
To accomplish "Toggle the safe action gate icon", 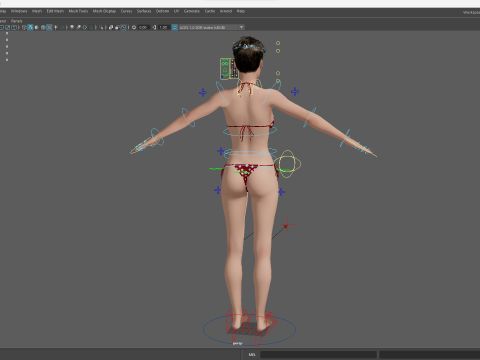I will (7, 27).
